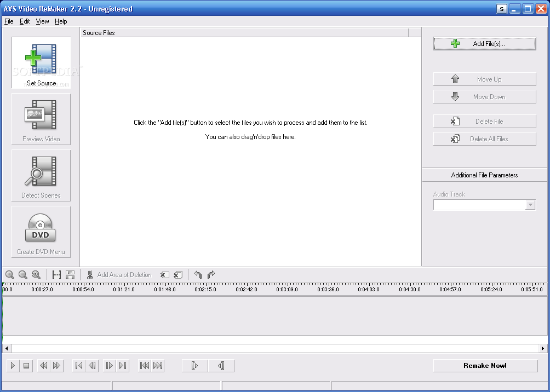Viewport: 550px width, 392px height.
Task: Redo the last action
Action: point(211,274)
